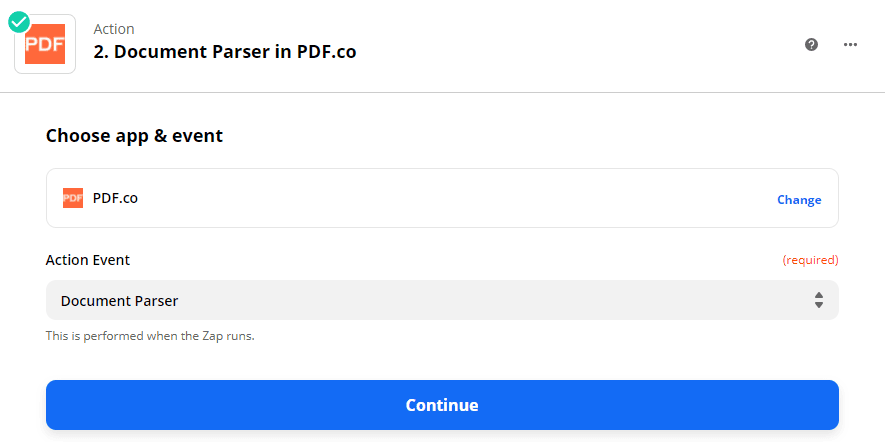Click the small PDF.co icon in app field
The width and height of the screenshot is (885, 442).
[x=73, y=198]
